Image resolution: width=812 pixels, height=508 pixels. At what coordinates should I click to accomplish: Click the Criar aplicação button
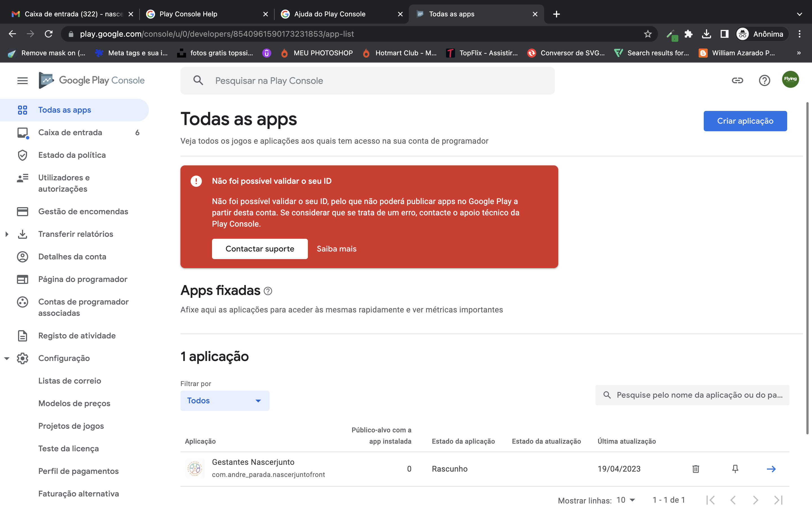tap(745, 121)
